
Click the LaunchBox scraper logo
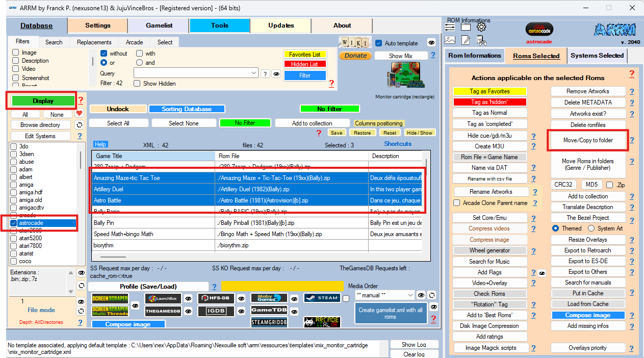(163, 299)
